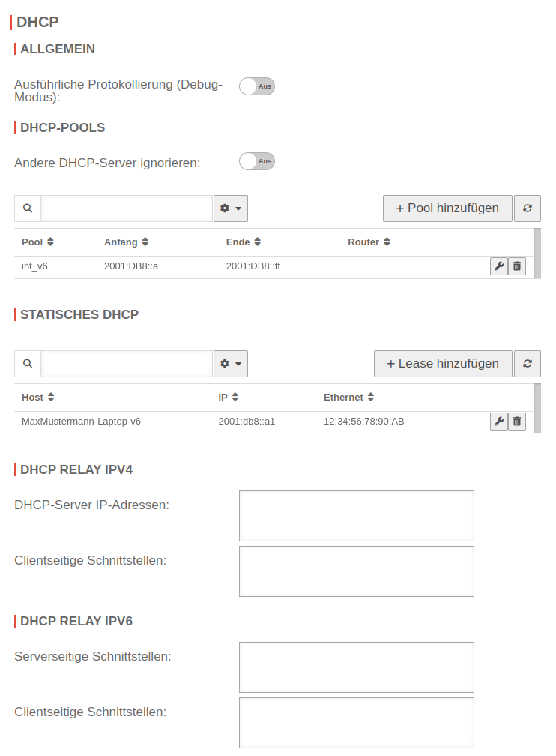Delete the int_v6 pool using trash icon

pos(517,266)
